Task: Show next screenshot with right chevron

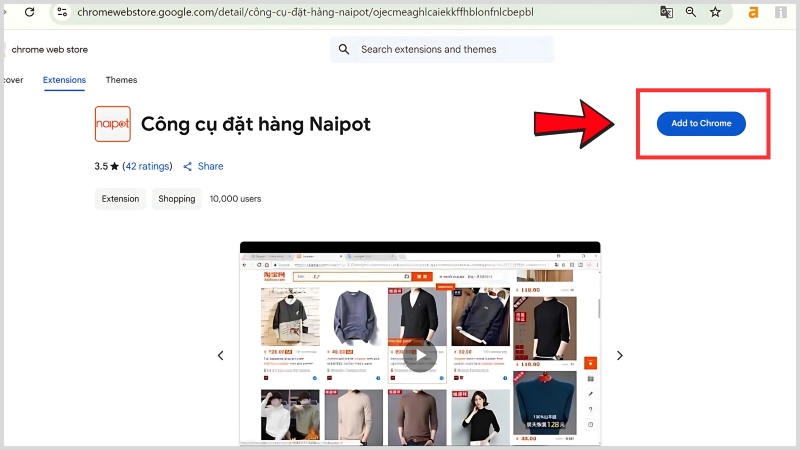Action: coord(619,356)
